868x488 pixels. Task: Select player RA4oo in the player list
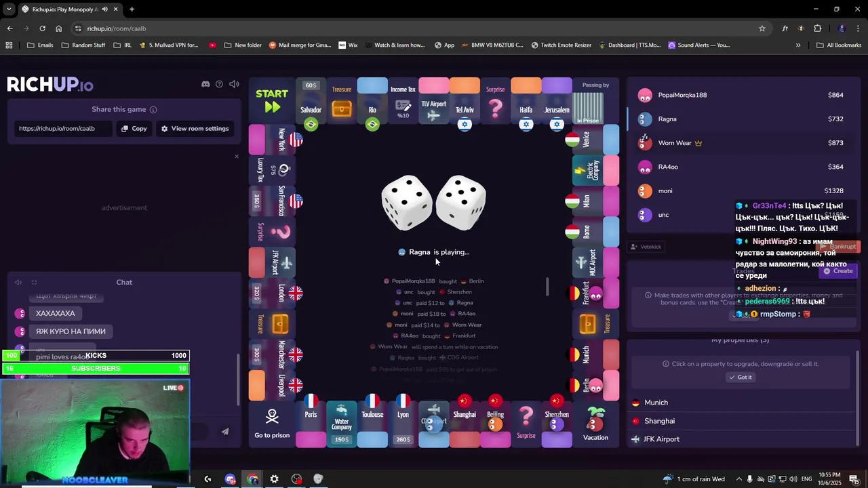[x=741, y=167]
